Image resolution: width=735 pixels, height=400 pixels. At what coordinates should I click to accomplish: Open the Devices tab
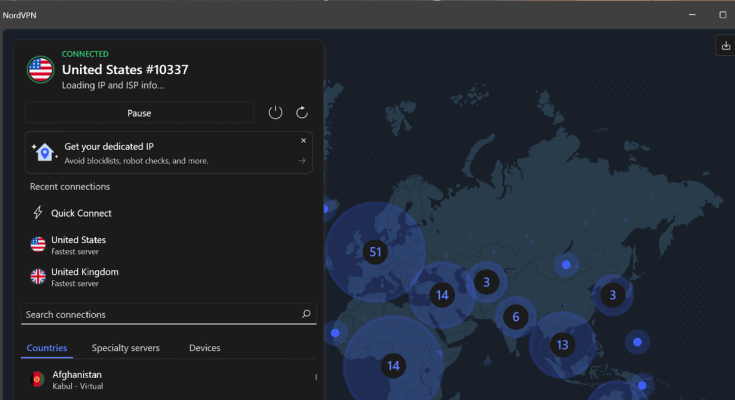[x=204, y=348]
